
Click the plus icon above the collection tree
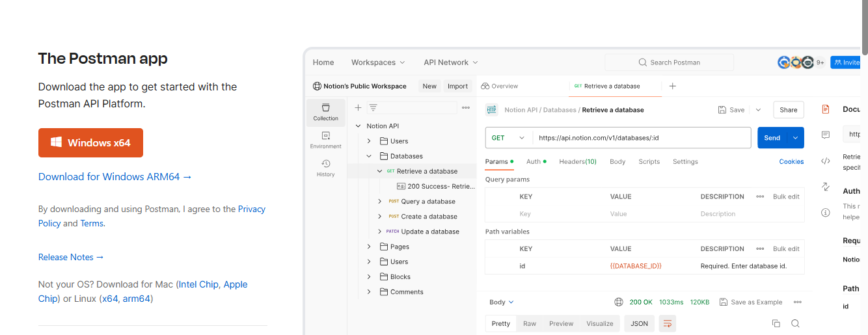coord(358,108)
